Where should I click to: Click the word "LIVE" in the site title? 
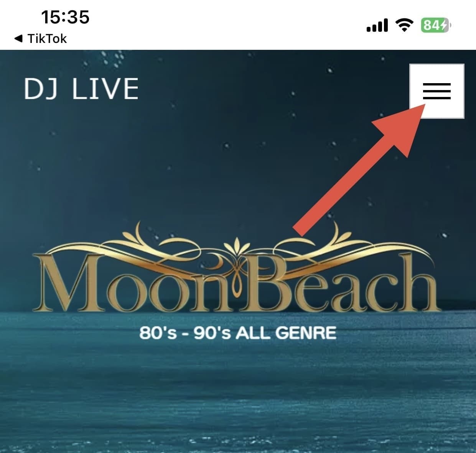point(105,89)
